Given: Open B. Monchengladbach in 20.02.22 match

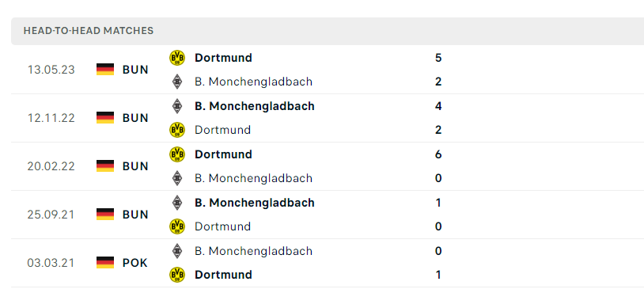Looking at the screenshot, I should 253,178.
